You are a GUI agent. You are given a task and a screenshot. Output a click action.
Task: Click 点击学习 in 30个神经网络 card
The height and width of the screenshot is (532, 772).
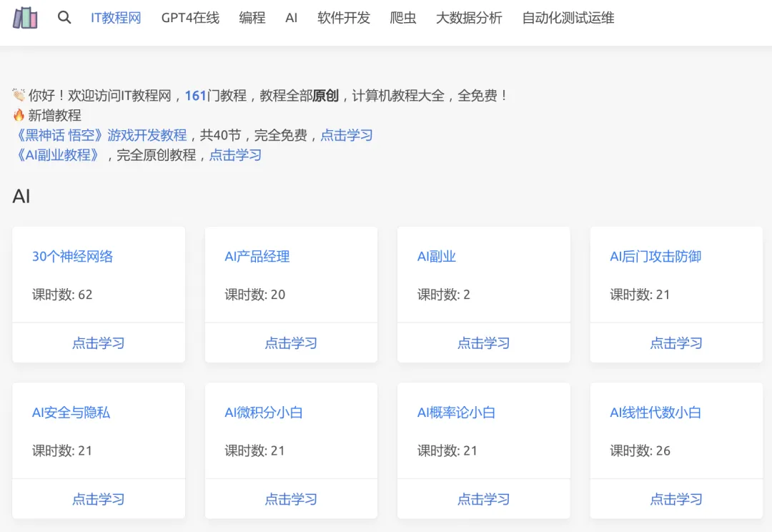coord(99,343)
